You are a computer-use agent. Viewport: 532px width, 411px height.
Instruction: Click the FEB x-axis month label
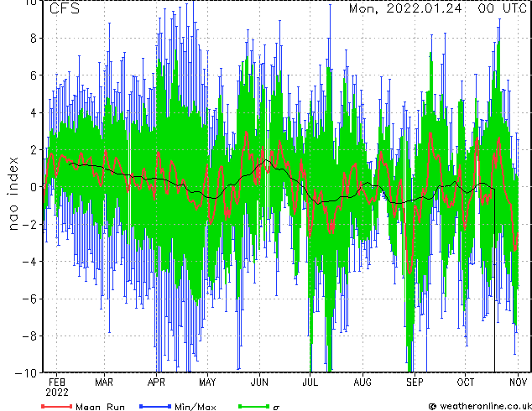point(57,382)
